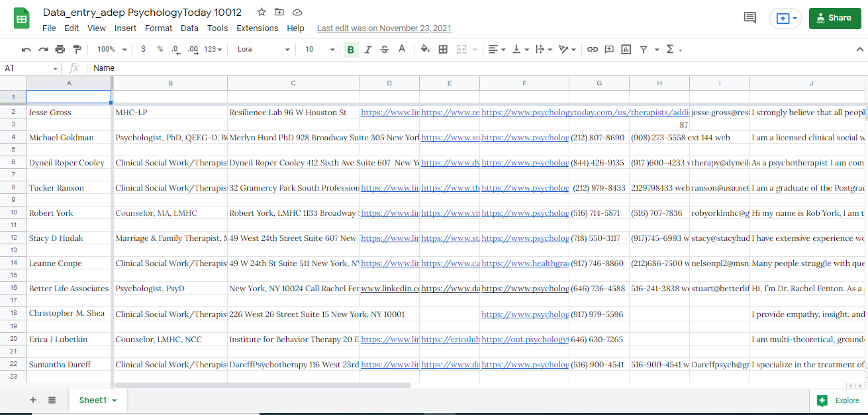Undo the last action
The height and width of the screenshot is (415, 868).
(x=26, y=49)
